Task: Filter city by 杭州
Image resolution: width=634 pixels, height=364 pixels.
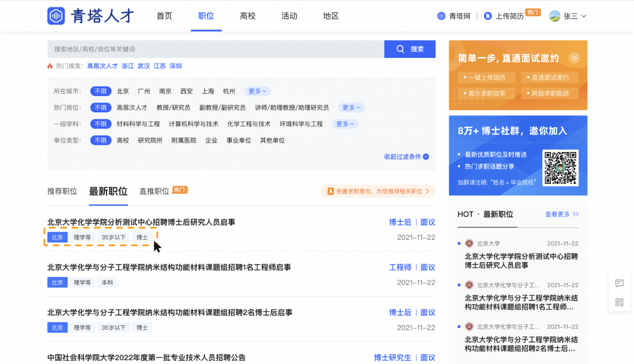Action: pyautogui.click(x=229, y=91)
